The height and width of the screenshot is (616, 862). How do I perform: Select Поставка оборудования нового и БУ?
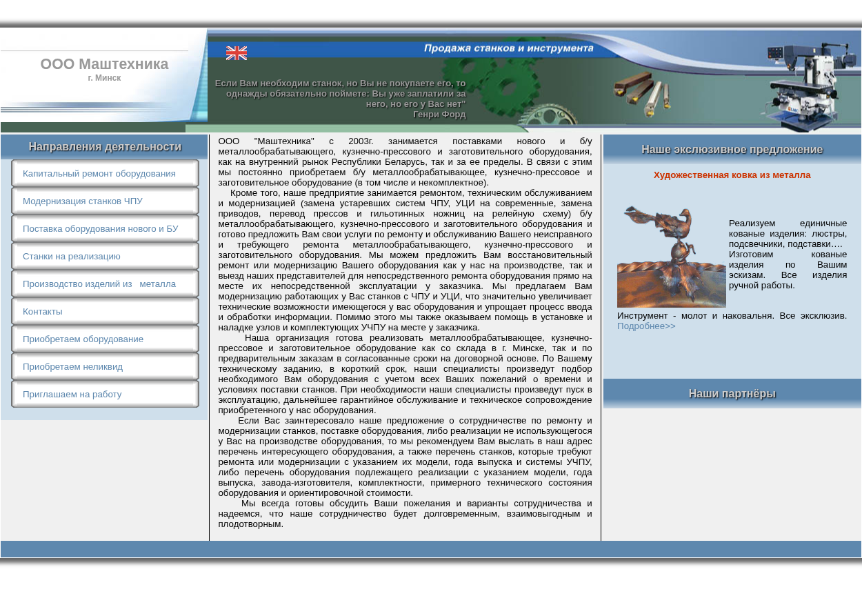tap(105, 228)
